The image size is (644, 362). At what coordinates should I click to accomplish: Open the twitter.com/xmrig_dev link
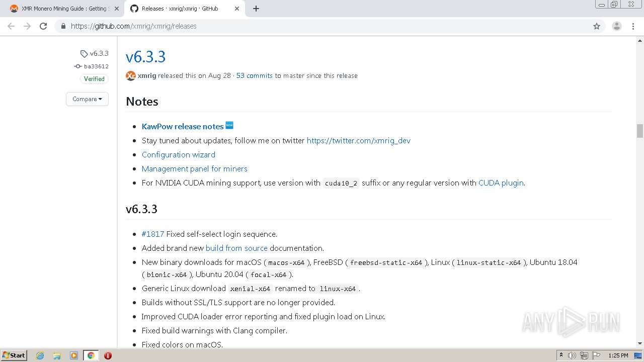coord(359,140)
